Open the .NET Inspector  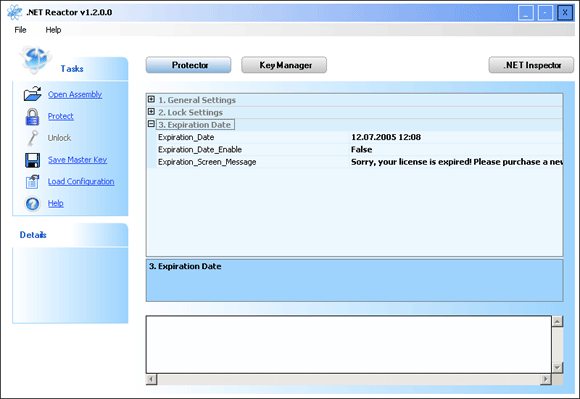tap(531, 65)
